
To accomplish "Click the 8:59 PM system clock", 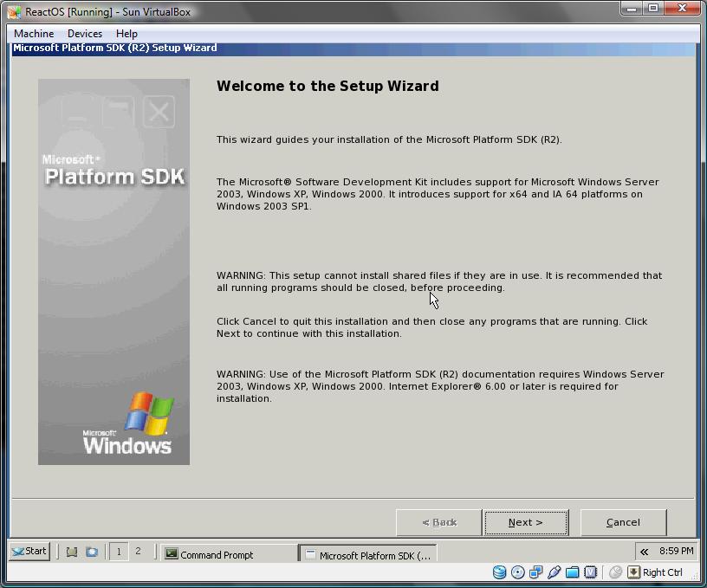I will (x=676, y=551).
